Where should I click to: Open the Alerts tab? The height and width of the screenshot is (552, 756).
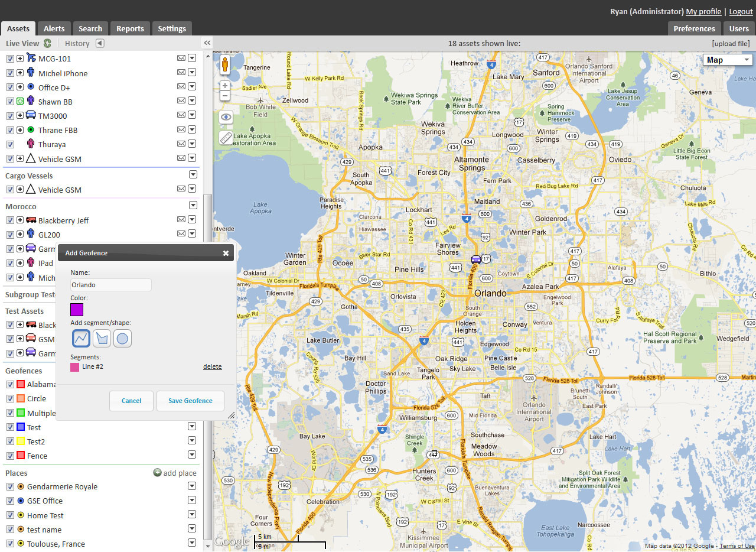54,28
